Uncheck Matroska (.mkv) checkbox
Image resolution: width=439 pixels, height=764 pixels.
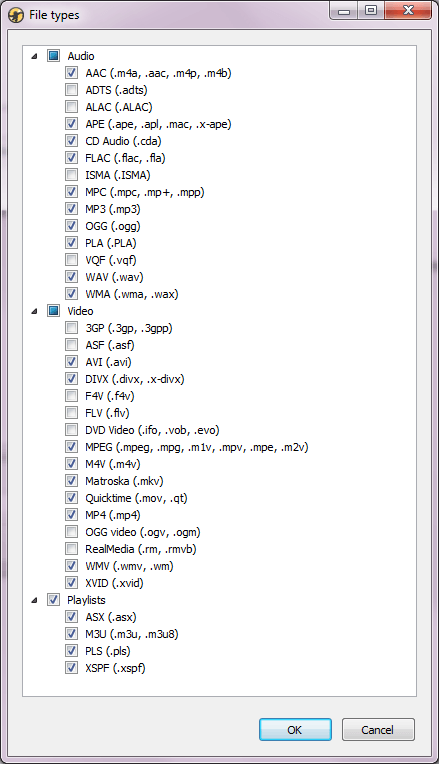click(x=72, y=480)
